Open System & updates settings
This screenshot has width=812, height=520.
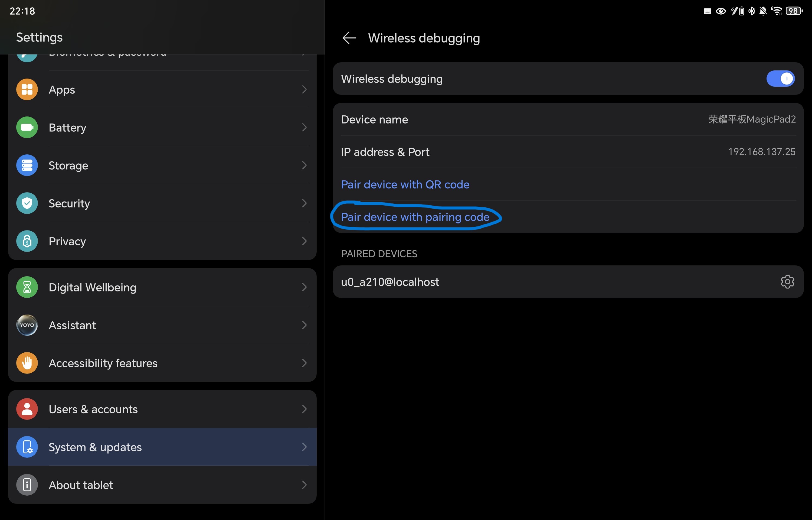(162, 447)
